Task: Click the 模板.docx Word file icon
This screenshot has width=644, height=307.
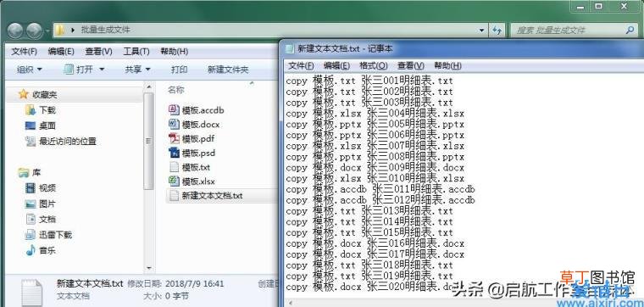Action: pos(174,124)
